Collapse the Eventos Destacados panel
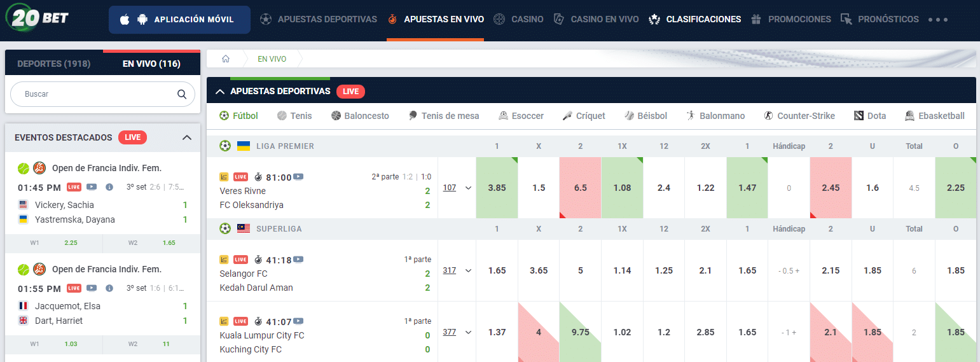This screenshot has width=980, height=362. click(187, 137)
